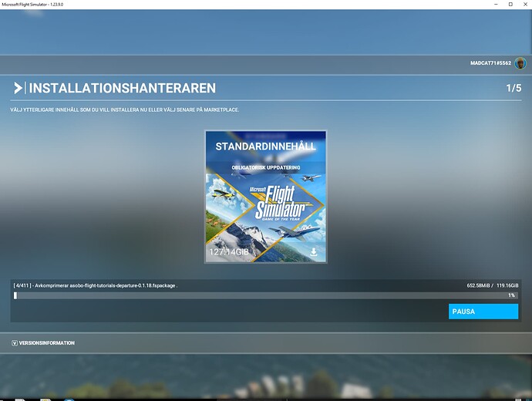Click the 1/5 page indicator

point(513,89)
